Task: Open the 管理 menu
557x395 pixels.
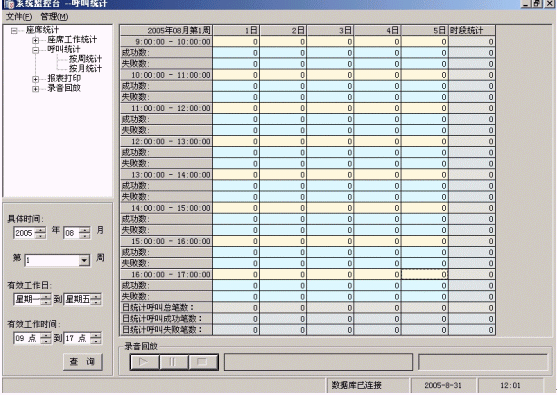Action: click(x=54, y=16)
